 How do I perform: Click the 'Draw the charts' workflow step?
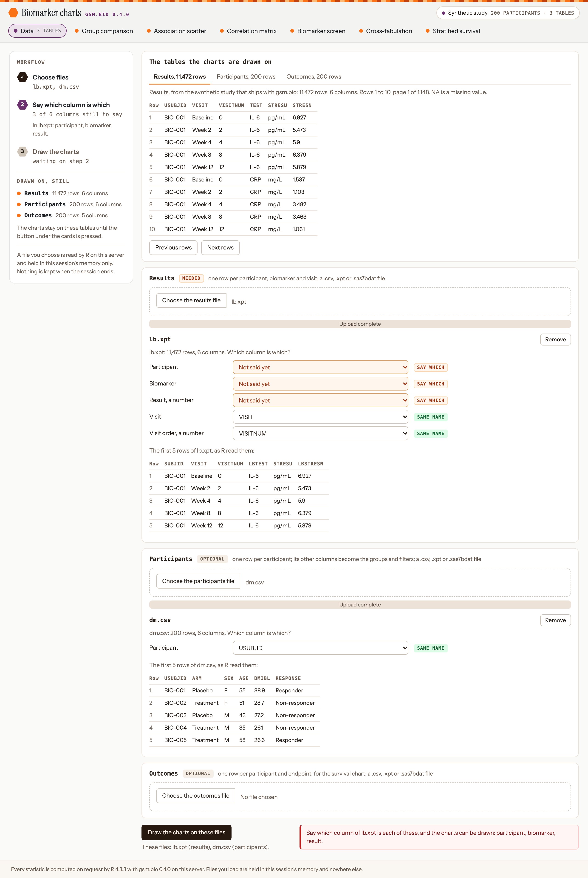point(56,152)
